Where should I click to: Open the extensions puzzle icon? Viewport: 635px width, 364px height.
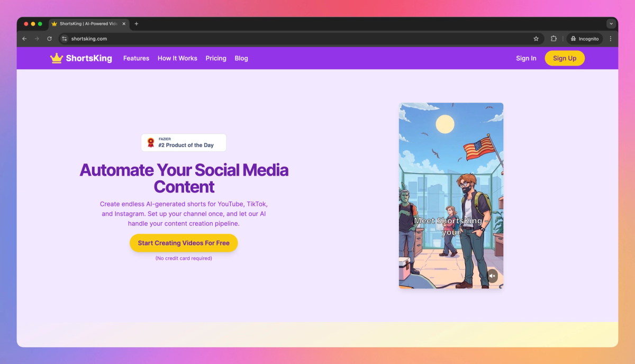point(554,39)
